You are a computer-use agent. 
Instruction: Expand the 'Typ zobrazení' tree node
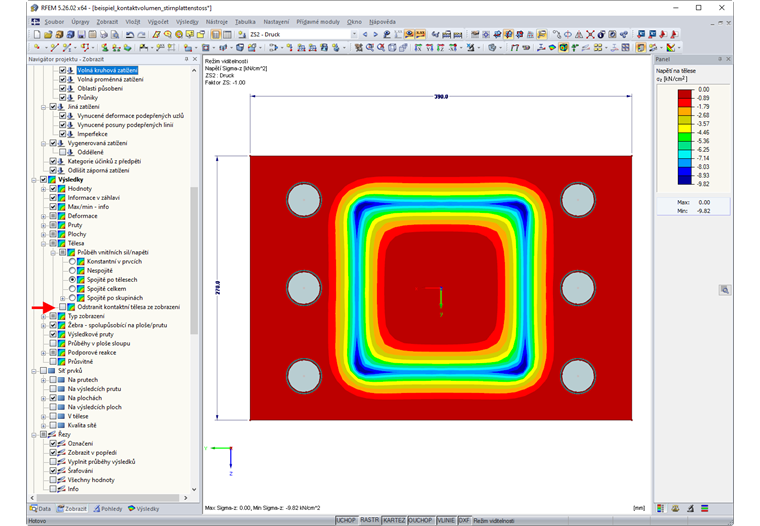(x=44, y=316)
